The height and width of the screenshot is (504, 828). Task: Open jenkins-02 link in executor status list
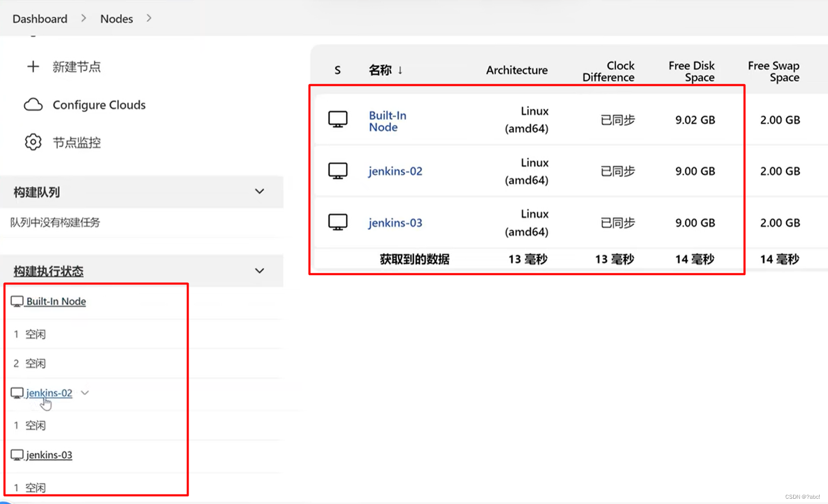tap(49, 393)
